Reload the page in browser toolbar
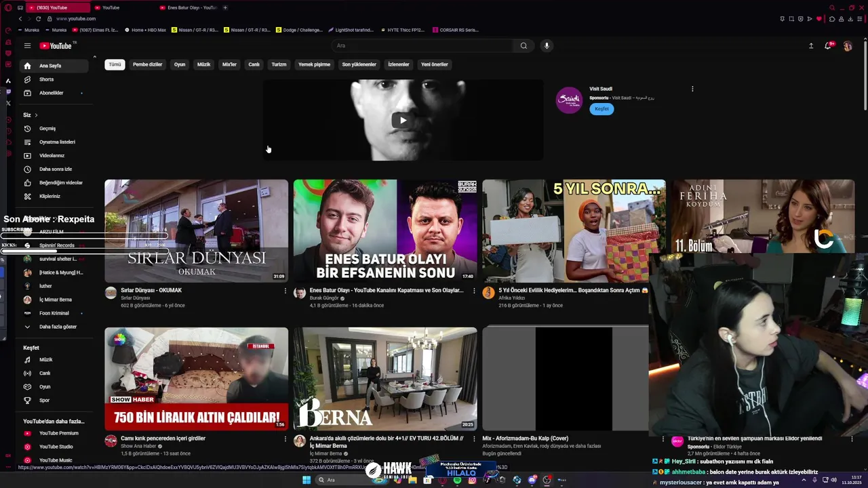Viewport: 868px width, 488px height. pyautogui.click(x=38, y=19)
